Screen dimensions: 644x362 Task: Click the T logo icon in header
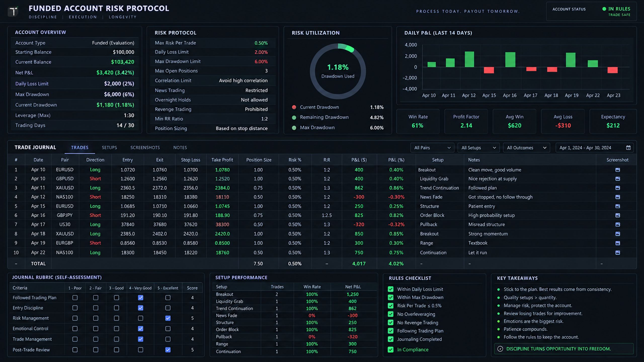coord(13,11)
